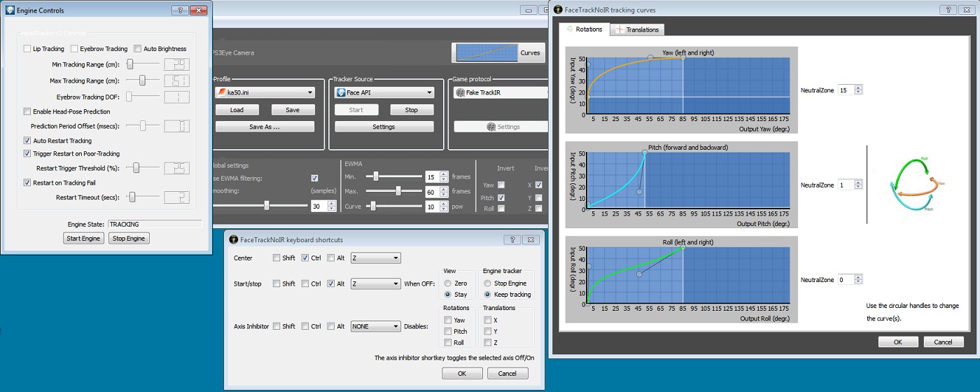Toggle Auto Restart Tracking checkbox
This screenshot has height=392, width=980.
27,141
